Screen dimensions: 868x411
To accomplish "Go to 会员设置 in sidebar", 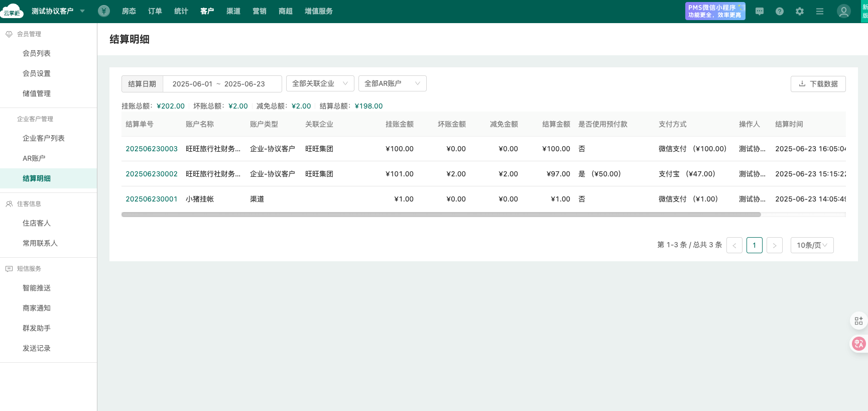I will click(37, 73).
